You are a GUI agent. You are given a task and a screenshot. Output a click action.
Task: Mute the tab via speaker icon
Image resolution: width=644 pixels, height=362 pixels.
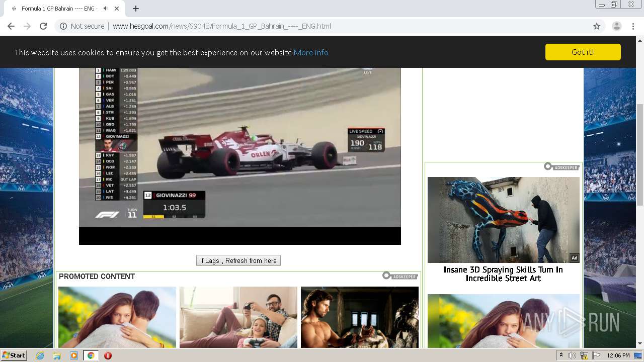click(106, 9)
